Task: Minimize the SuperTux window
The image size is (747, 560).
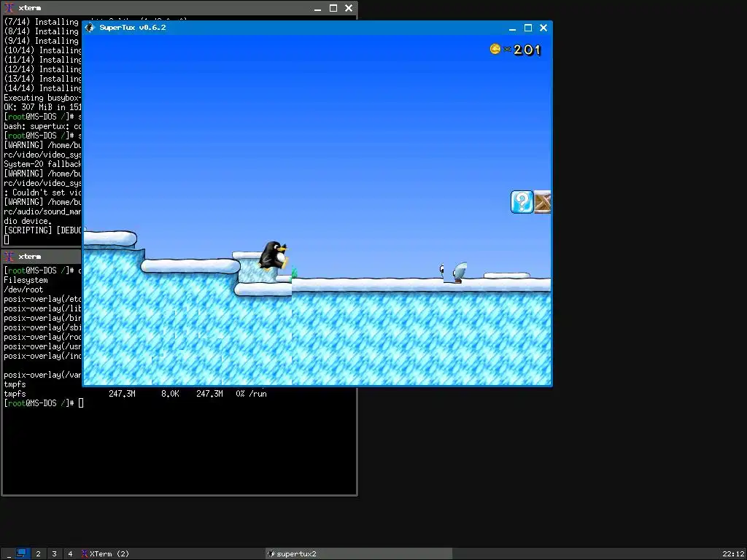Action: click(513, 28)
